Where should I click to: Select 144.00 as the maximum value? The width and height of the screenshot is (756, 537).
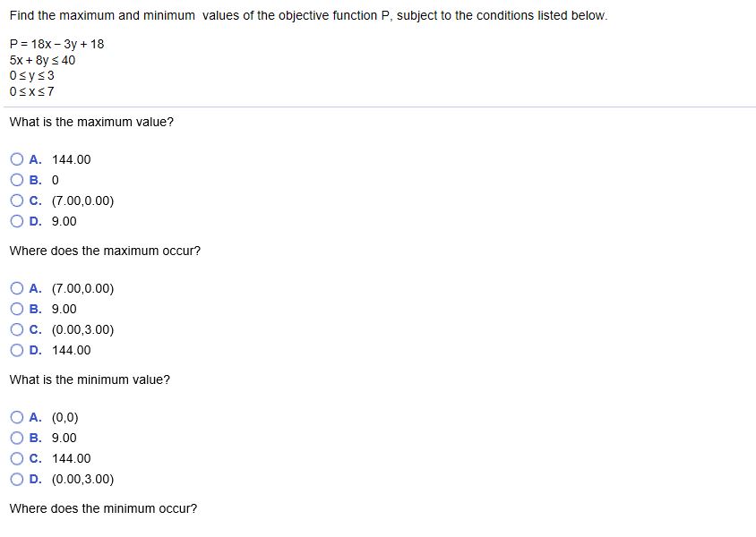[17, 159]
